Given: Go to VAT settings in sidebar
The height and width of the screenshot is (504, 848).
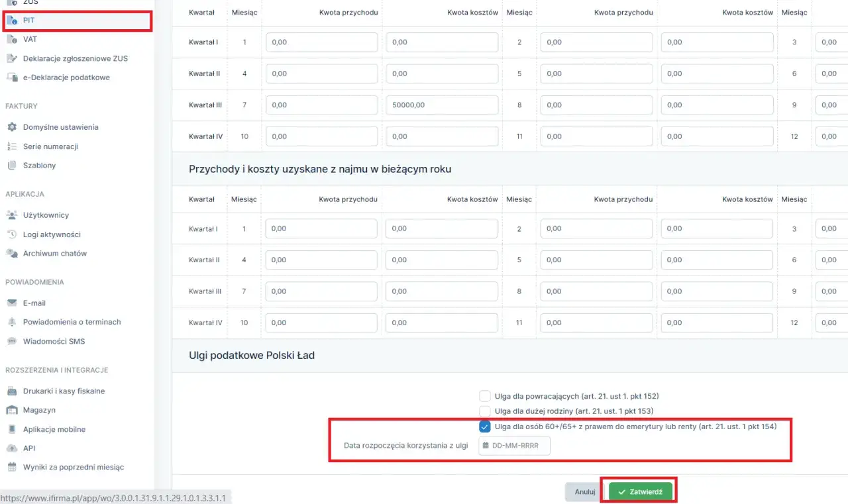Looking at the screenshot, I should pyautogui.click(x=30, y=39).
